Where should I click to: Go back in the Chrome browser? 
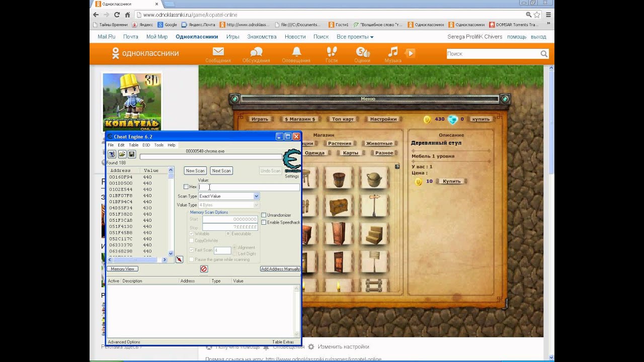pyautogui.click(x=96, y=15)
